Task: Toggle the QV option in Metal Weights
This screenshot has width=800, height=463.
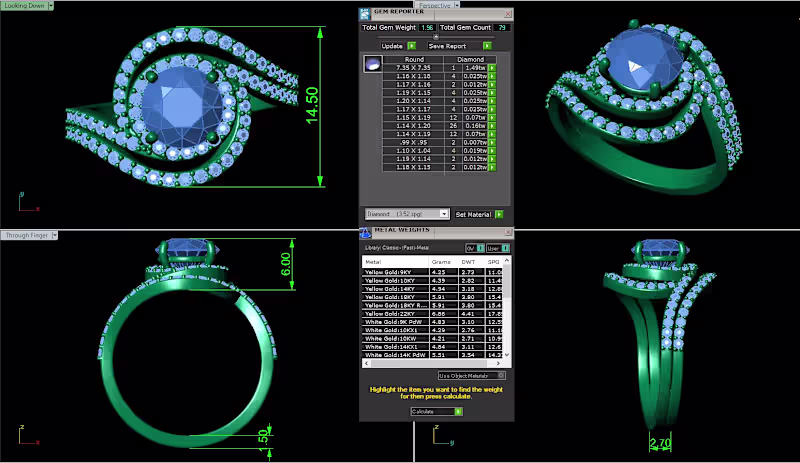Action: (475, 248)
